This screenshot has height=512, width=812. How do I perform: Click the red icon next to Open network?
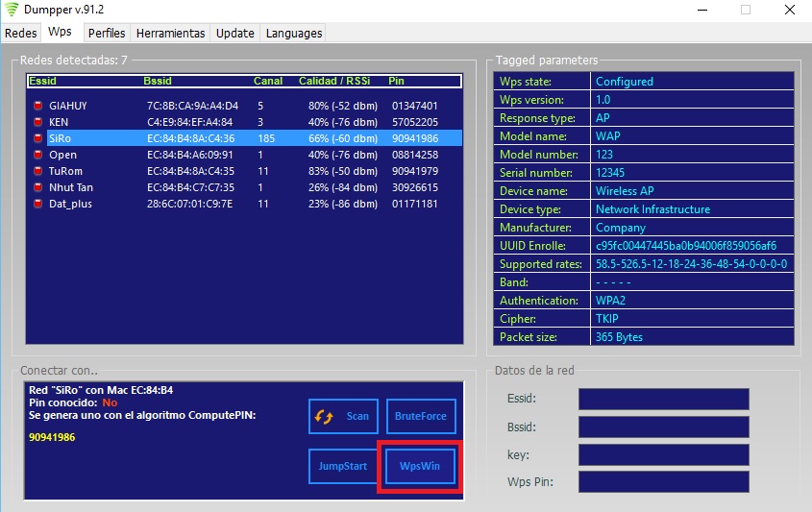[x=37, y=155]
